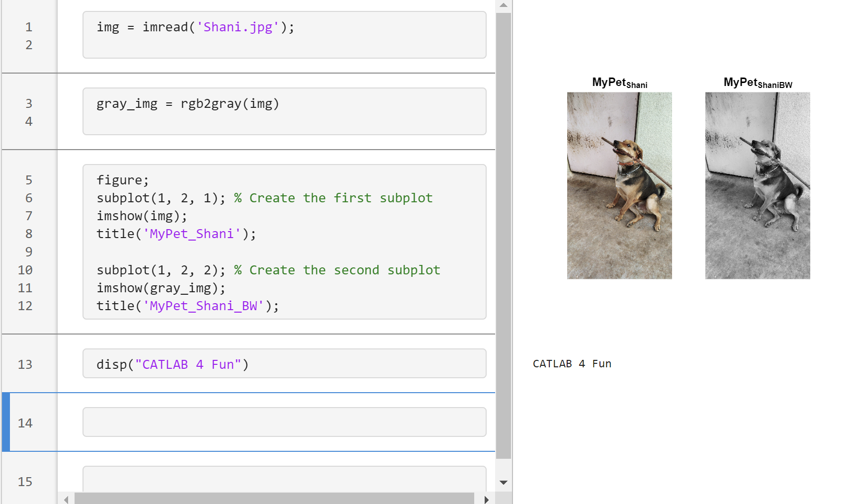Click line number 1 in the gutter
The height and width of the screenshot is (504, 853).
pos(29,27)
